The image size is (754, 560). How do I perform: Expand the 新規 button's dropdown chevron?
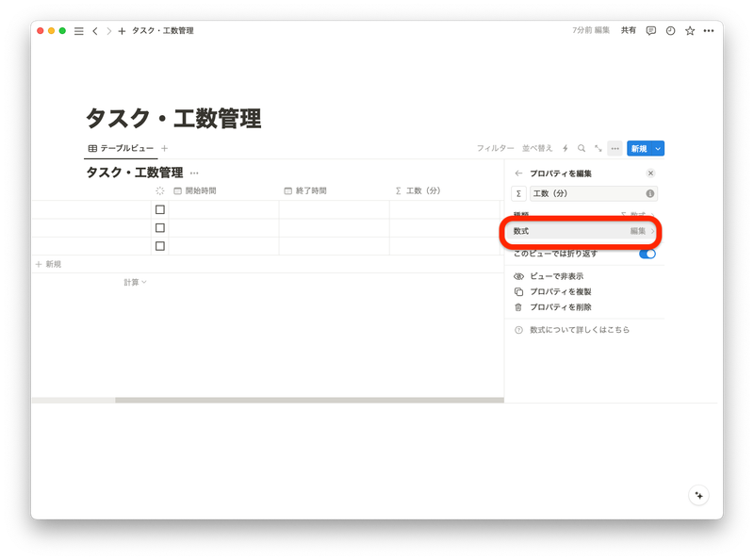(x=656, y=149)
